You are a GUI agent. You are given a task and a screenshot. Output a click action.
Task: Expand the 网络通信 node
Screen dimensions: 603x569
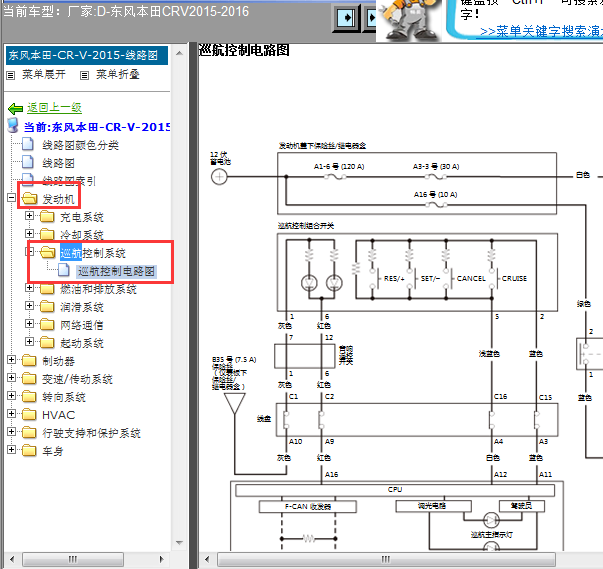[x=29, y=323]
